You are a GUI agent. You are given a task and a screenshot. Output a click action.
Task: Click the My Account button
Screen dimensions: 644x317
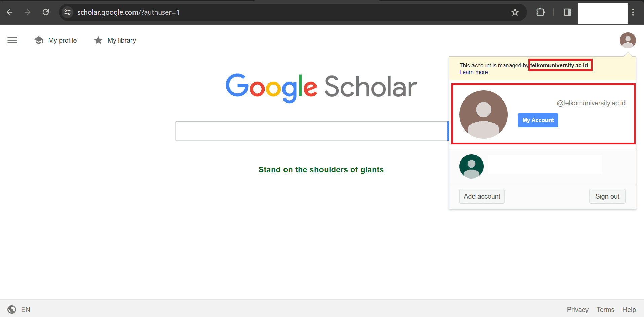(x=538, y=120)
